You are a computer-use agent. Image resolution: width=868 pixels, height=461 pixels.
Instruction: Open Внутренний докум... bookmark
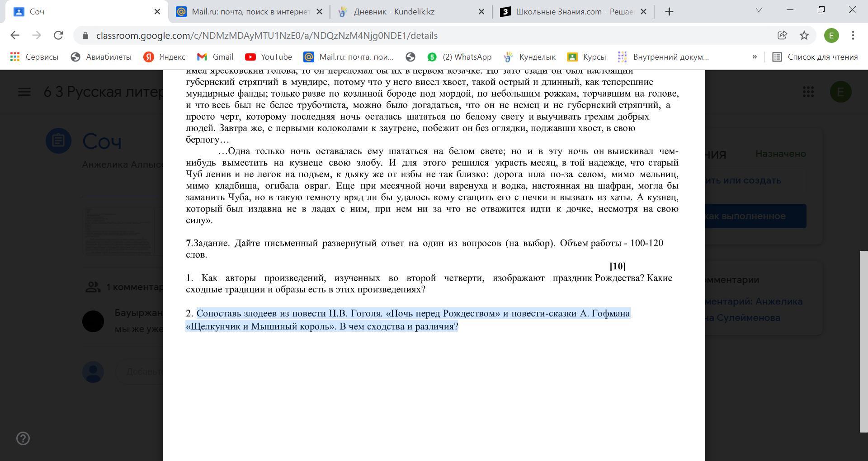coord(663,57)
